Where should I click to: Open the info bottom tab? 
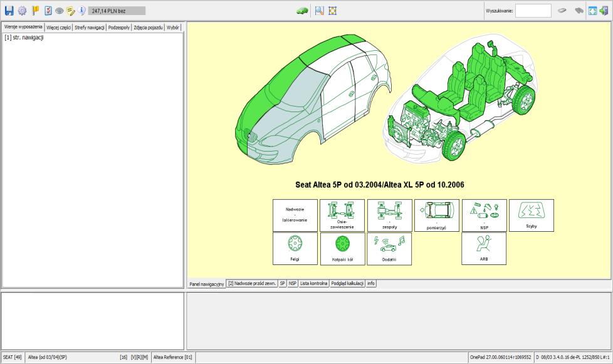click(370, 284)
